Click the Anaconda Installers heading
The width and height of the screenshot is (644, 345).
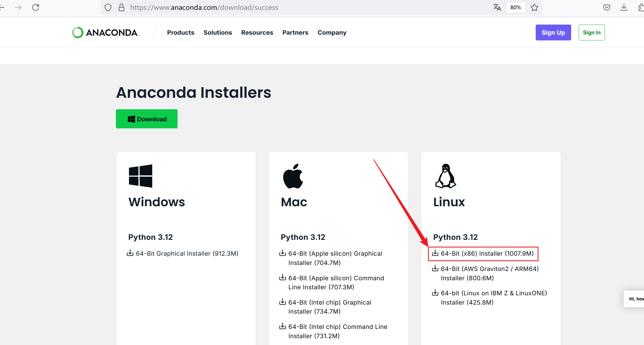coord(194,92)
